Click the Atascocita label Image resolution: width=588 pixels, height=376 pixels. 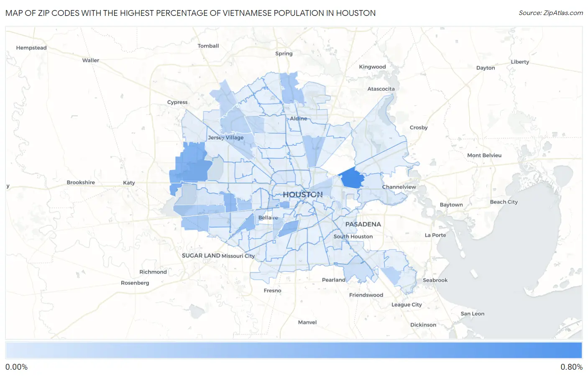click(x=381, y=89)
